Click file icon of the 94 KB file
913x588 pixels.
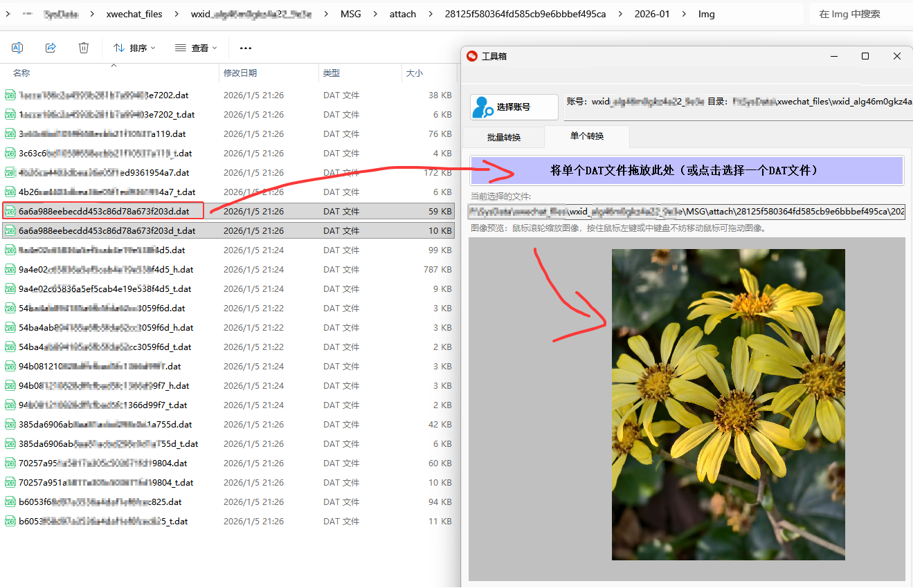click(10, 502)
